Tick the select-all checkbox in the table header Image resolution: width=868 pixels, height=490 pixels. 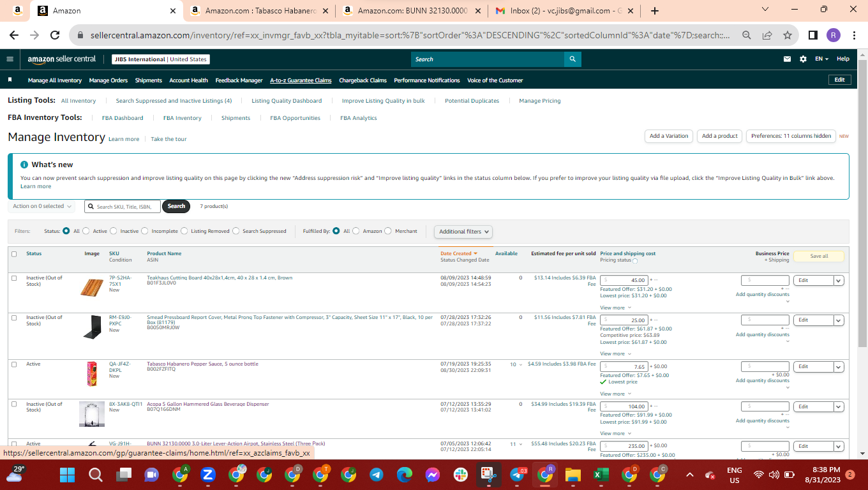14,254
